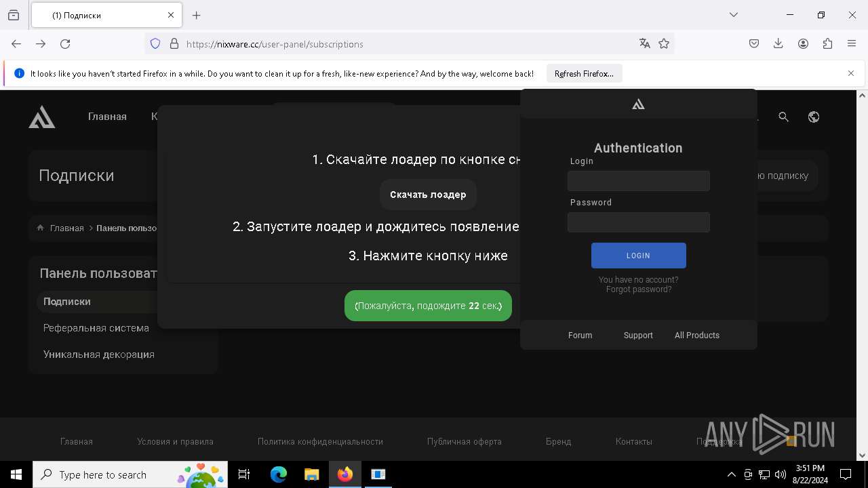Open the Главная breadcrumb link
The image size is (868, 488).
(x=67, y=228)
